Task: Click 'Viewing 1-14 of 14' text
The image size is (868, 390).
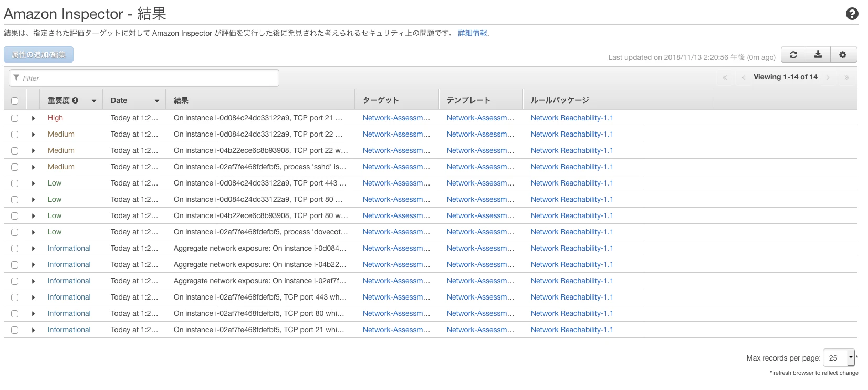Action: (x=786, y=77)
